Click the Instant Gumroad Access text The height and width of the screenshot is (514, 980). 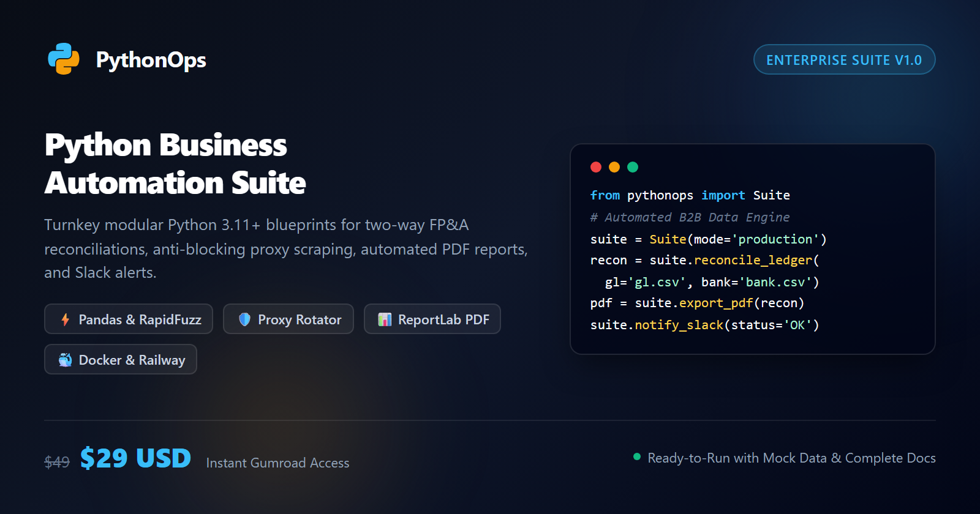[277, 463]
